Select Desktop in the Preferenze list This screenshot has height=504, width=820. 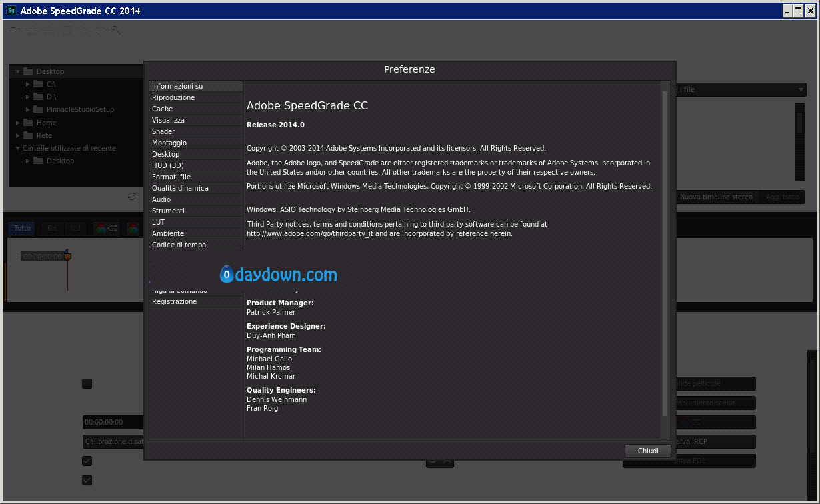tap(196, 154)
